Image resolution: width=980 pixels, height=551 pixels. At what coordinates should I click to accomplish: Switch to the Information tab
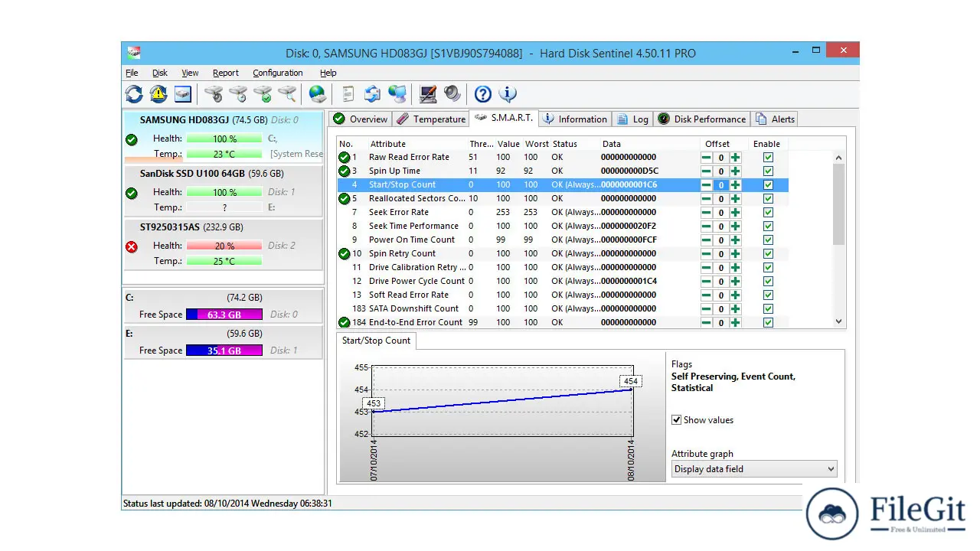click(575, 119)
